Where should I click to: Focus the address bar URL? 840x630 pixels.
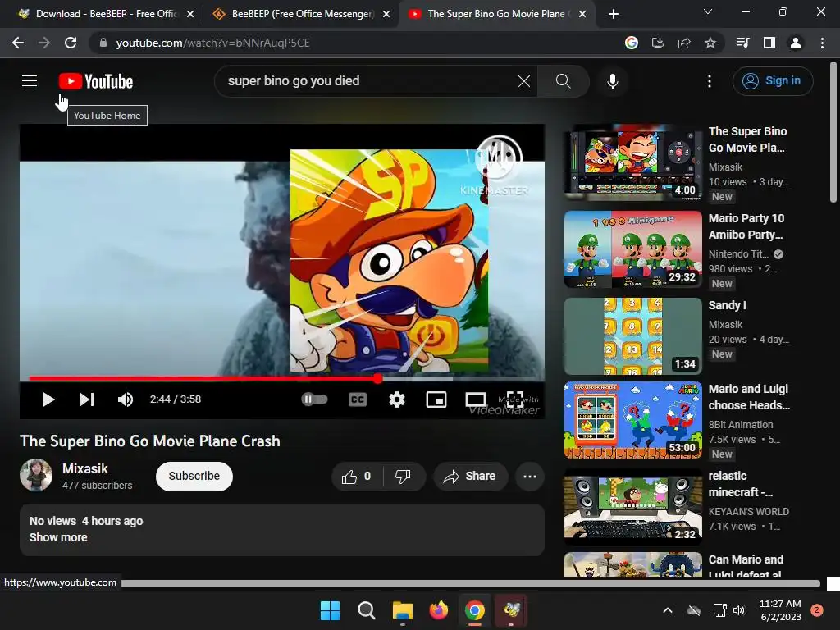tap(212, 43)
